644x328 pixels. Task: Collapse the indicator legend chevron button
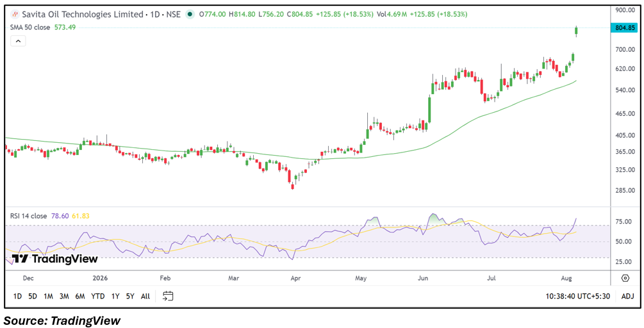(19, 41)
